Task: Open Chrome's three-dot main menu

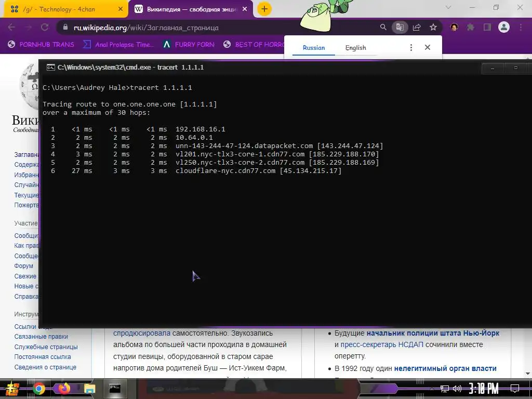Action: [521, 27]
